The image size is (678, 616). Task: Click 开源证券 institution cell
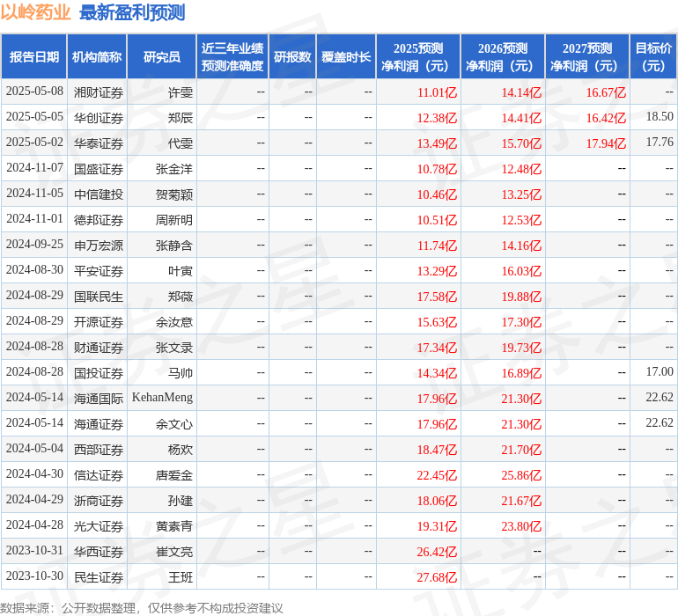[x=98, y=321]
